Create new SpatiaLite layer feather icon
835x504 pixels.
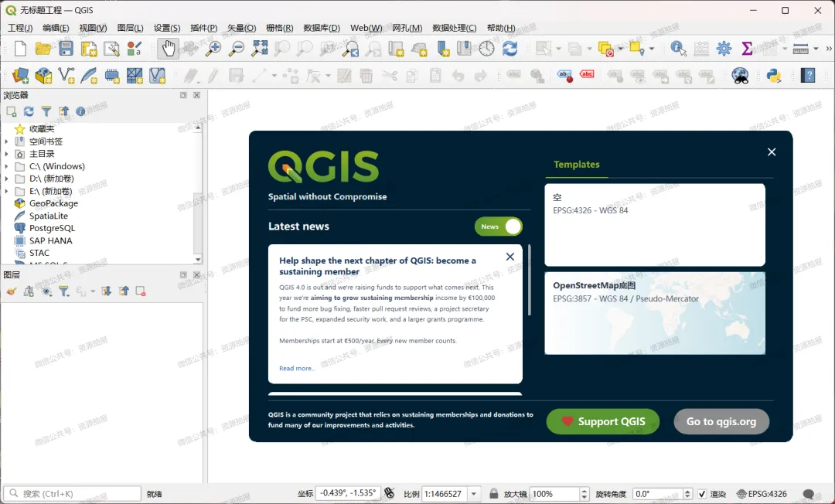89,76
